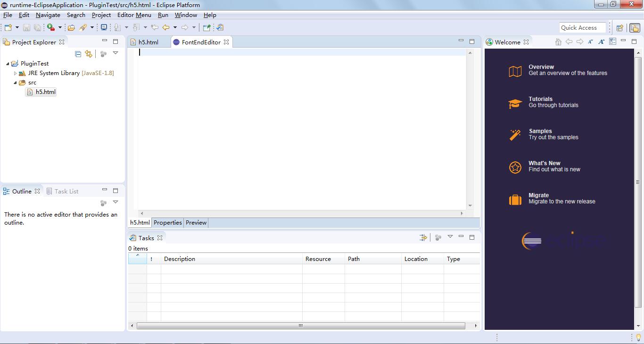Switch to the Properties bottom editor tab
This screenshot has width=644, height=344.
168,223
